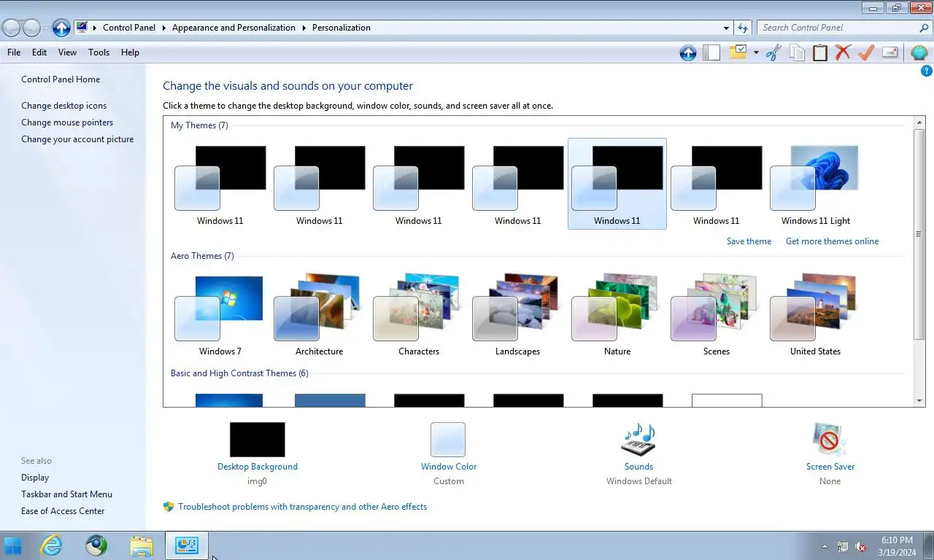Select the Nature theme

(x=617, y=314)
